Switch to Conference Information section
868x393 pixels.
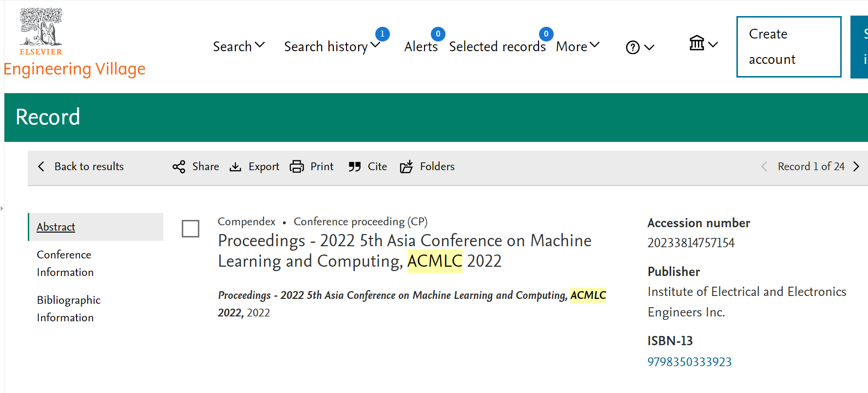(x=65, y=263)
